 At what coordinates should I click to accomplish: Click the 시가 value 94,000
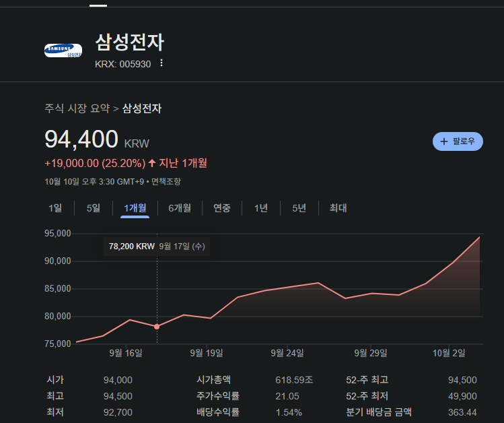click(118, 380)
